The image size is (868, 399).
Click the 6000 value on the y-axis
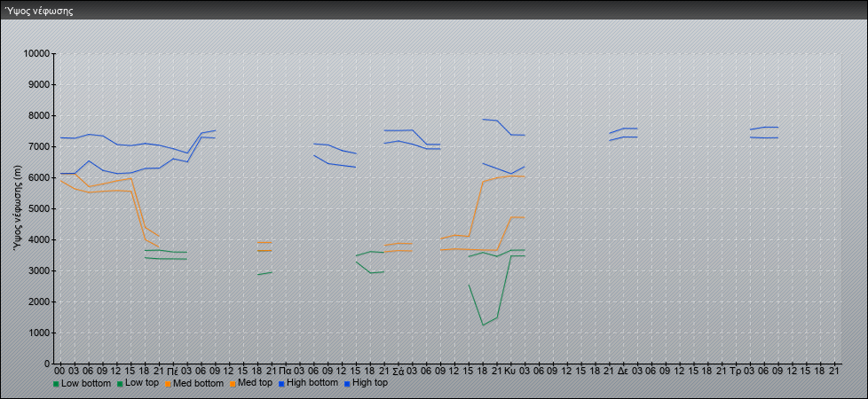click(39, 177)
